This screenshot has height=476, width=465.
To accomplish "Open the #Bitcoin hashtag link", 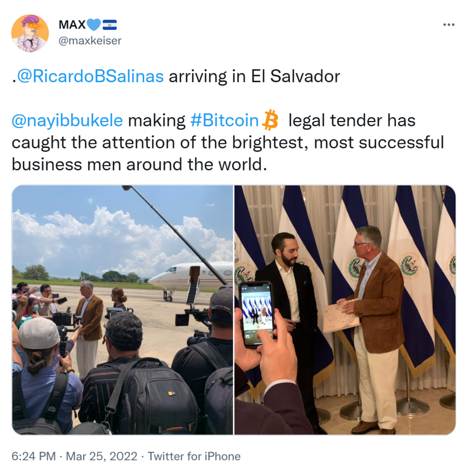I will 224,120.
